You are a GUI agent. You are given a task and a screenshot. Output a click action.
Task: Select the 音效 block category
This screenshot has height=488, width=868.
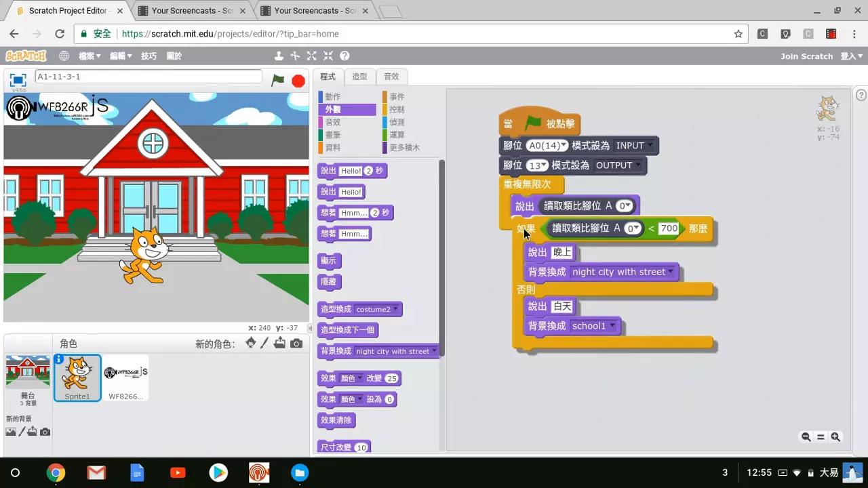(x=347, y=122)
